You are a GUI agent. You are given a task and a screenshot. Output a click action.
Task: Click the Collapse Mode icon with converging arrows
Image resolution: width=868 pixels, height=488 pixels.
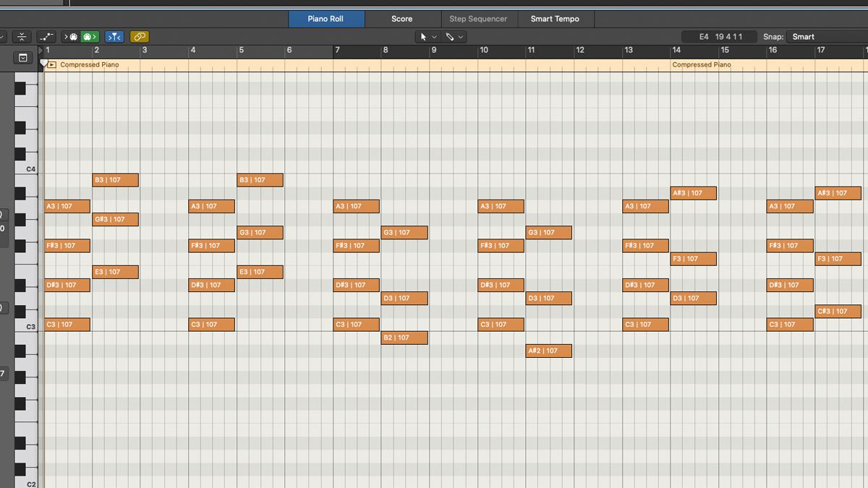click(x=20, y=36)
